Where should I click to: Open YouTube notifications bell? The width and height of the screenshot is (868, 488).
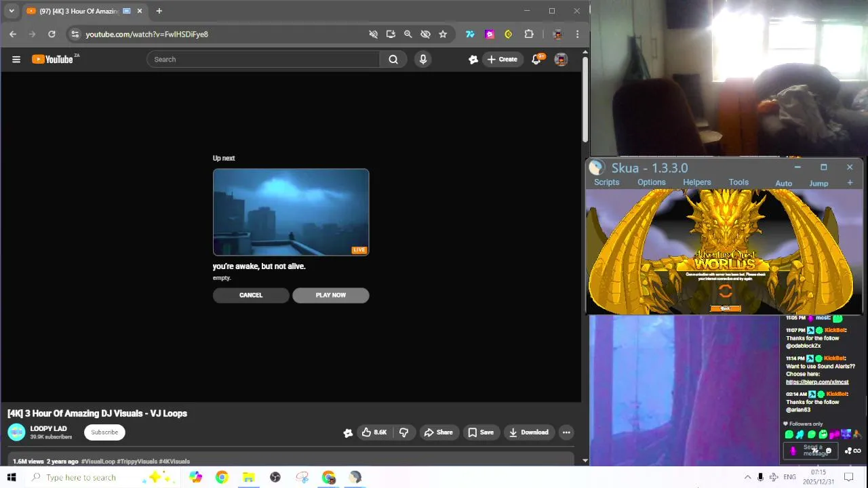click(536, 59)
